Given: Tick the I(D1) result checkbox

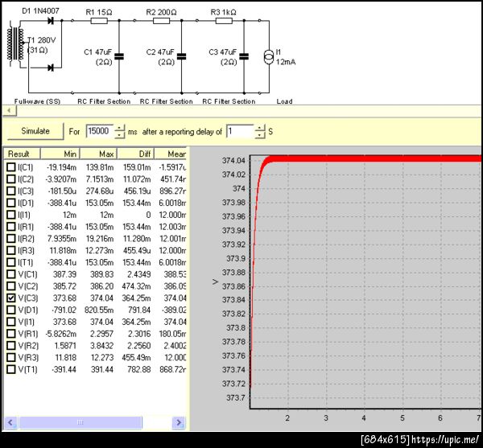Looking at the screenshot, I should click(x=11, y=203).
